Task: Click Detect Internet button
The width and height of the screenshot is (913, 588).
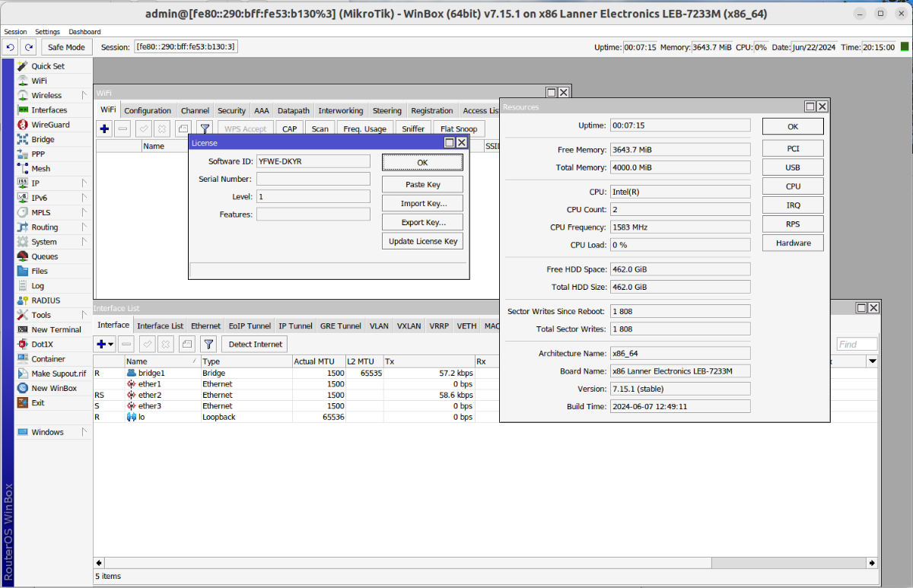Action: click(x=256, y=344)
